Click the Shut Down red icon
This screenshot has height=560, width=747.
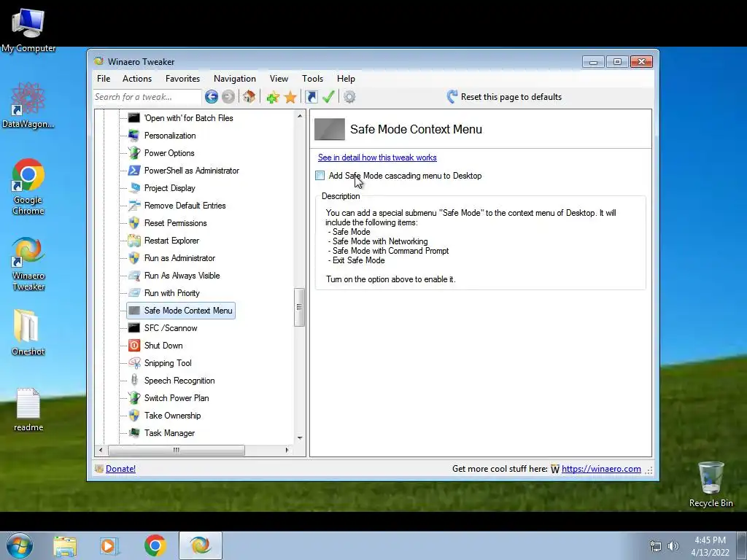[134, 345]
